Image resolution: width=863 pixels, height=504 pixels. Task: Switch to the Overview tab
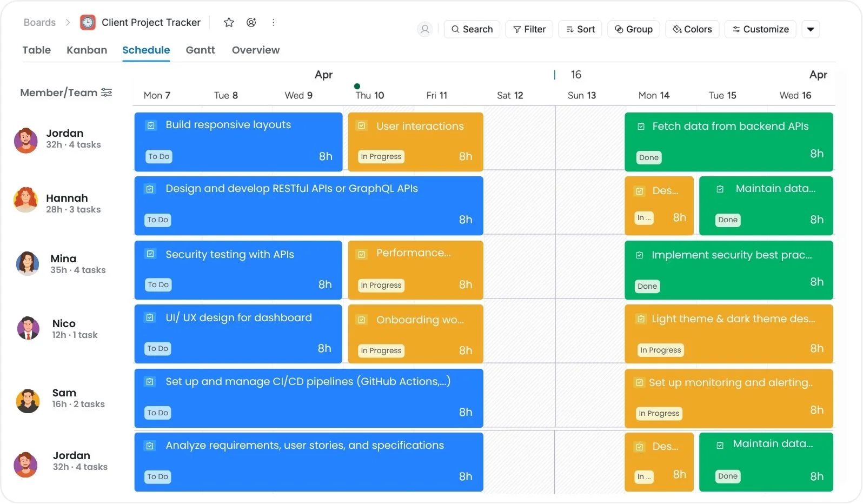(x=256, y=50)
